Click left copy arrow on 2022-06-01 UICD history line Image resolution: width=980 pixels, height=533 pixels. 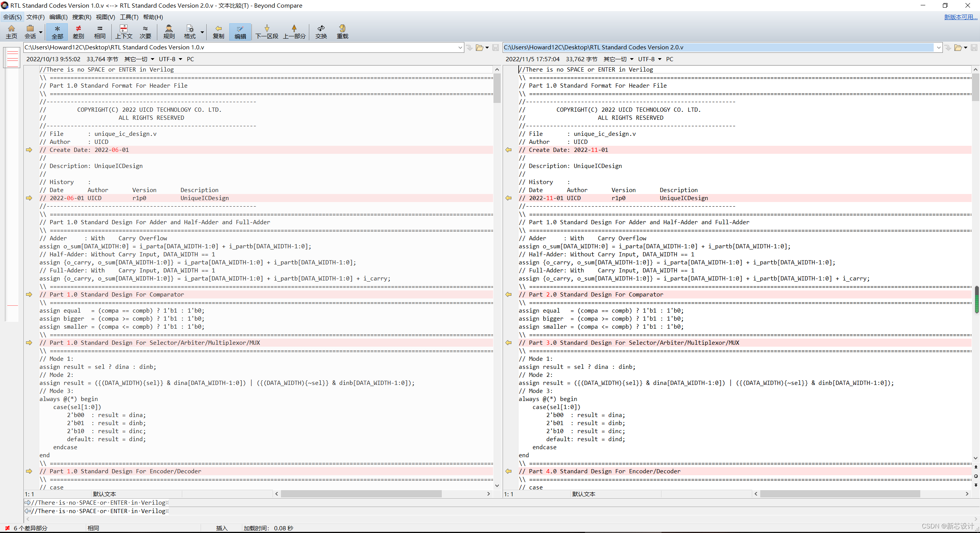[29, 198]
